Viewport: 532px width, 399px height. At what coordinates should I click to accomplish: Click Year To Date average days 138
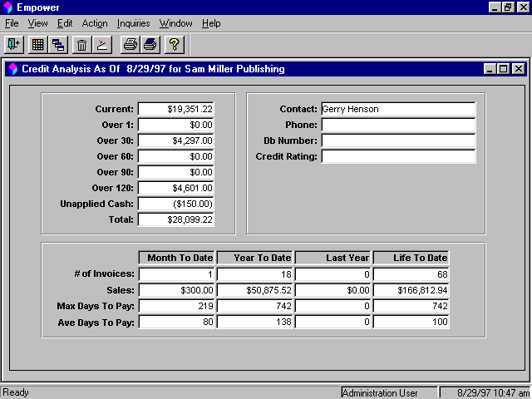click(x=255, y=322)
